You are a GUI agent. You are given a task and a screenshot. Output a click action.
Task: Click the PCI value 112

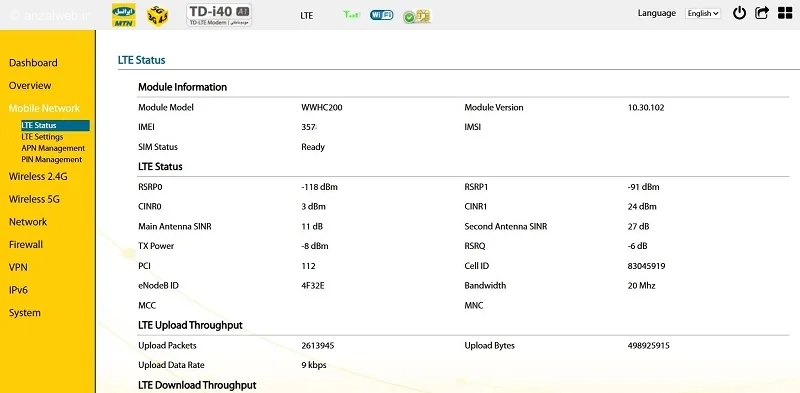308,266
